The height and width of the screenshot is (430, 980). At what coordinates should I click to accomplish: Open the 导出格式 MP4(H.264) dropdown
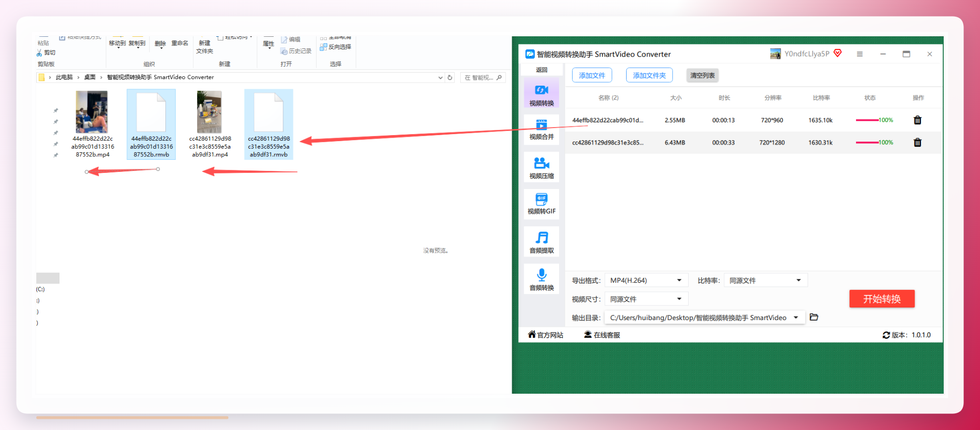646,280
